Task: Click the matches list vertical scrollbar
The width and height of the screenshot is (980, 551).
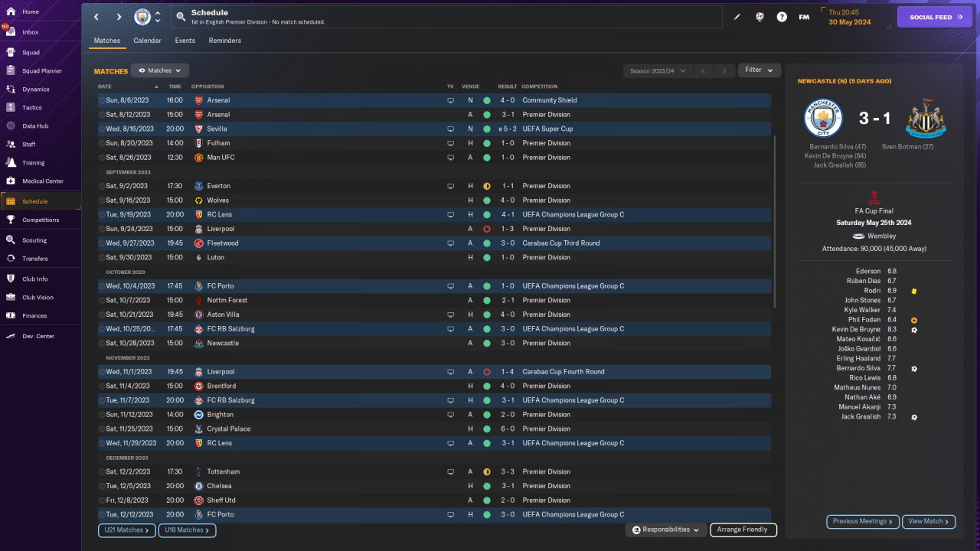Action: pos(775,222)
